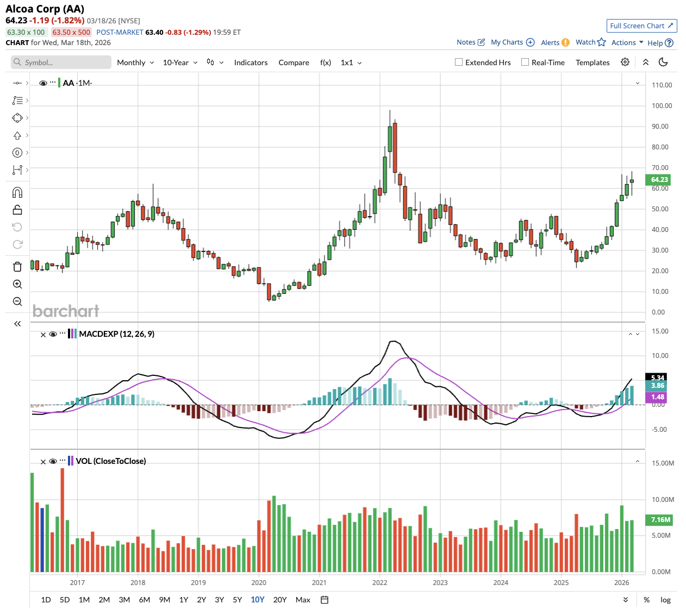This screenshot has height=616, width=686.
Task: Open the candlestick chart type dropdown
Action: coord(215,62)
